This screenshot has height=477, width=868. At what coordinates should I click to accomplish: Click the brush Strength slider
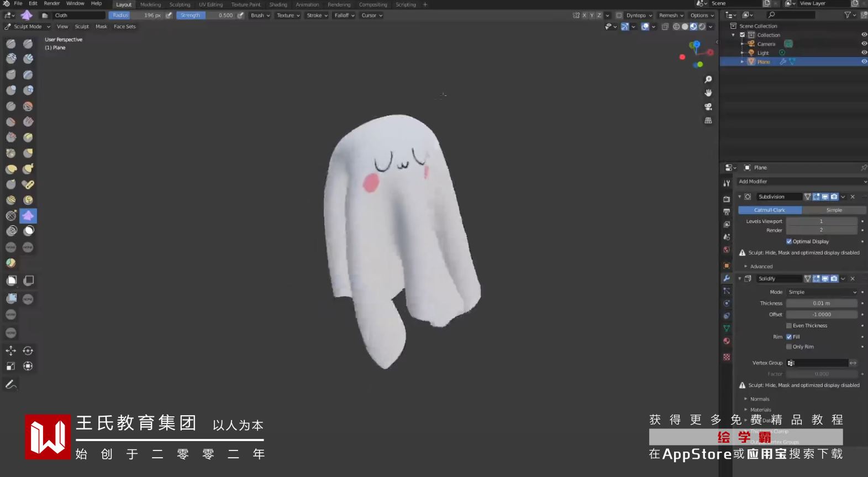pos(206,15)
